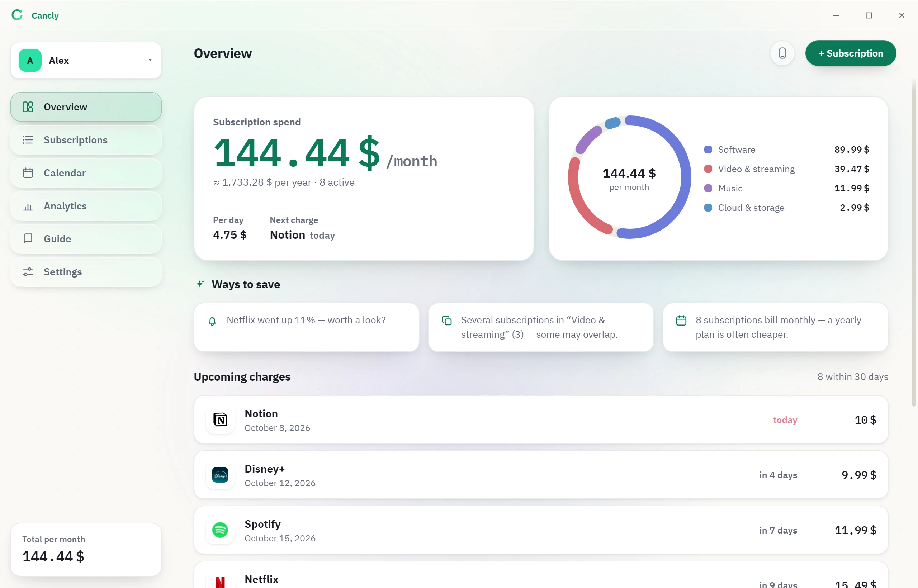Image resolution: width=918 pixels, height=588 pixels.
Task: Click the Guide book icon
Action: tap(28, 239)
